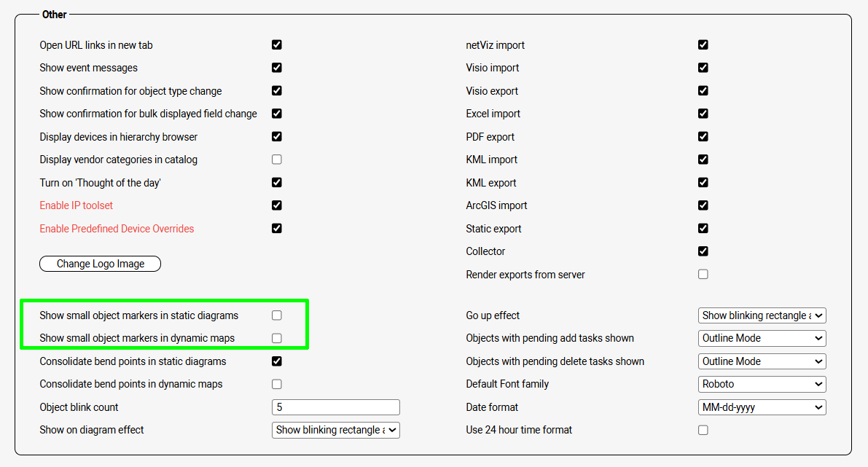
Task: Disable Show event messages checkbox
Action: [x=277, y=68]
